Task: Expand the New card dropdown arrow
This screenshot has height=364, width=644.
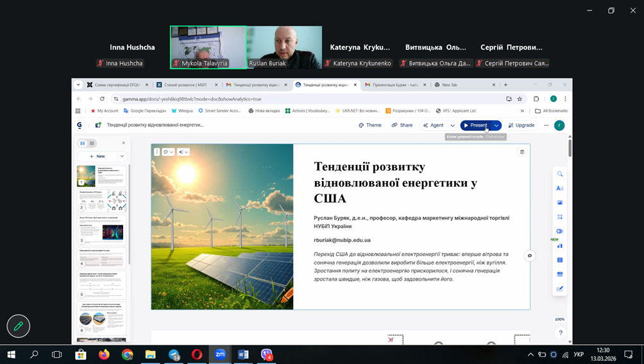Action: click(122, 156)
